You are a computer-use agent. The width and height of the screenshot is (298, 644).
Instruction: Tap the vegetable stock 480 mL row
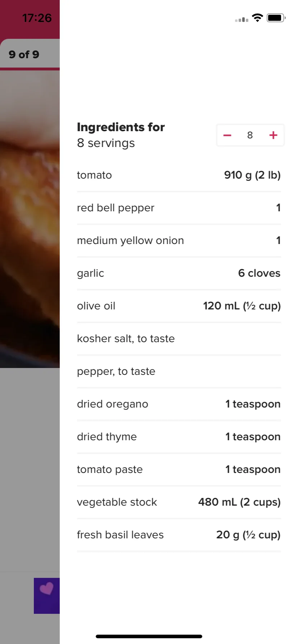(x=179, y=502)
